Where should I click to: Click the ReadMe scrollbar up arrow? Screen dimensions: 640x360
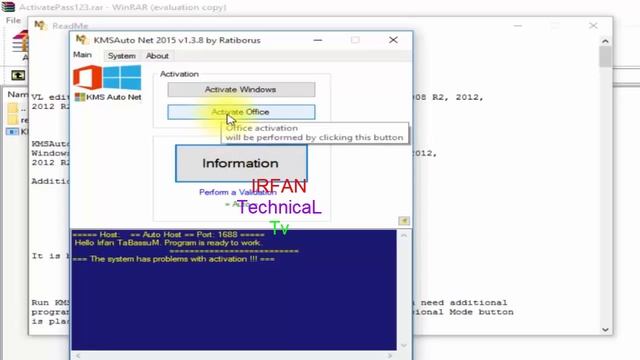[605, 41]
